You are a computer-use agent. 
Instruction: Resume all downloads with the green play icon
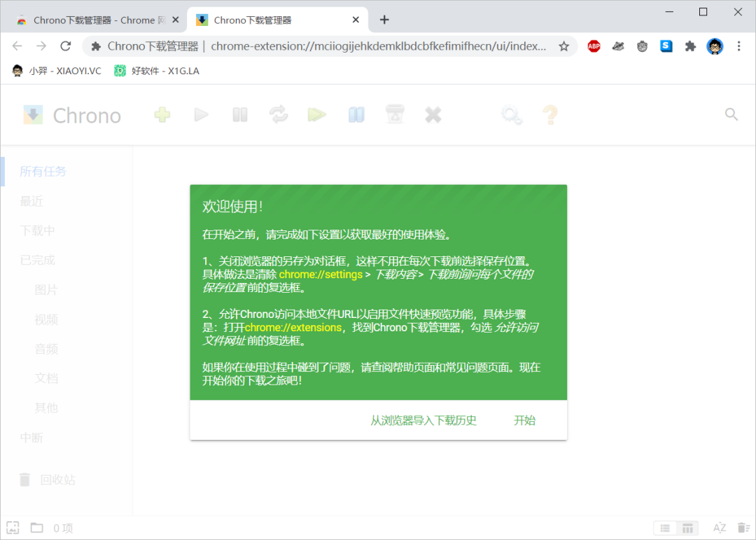click(x=316, y=114)
